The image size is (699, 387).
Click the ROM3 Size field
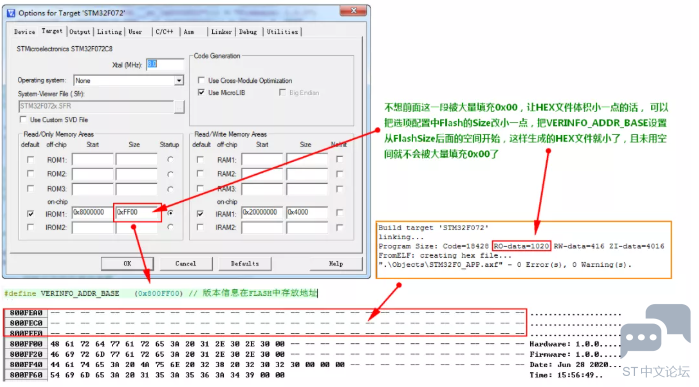136,189
